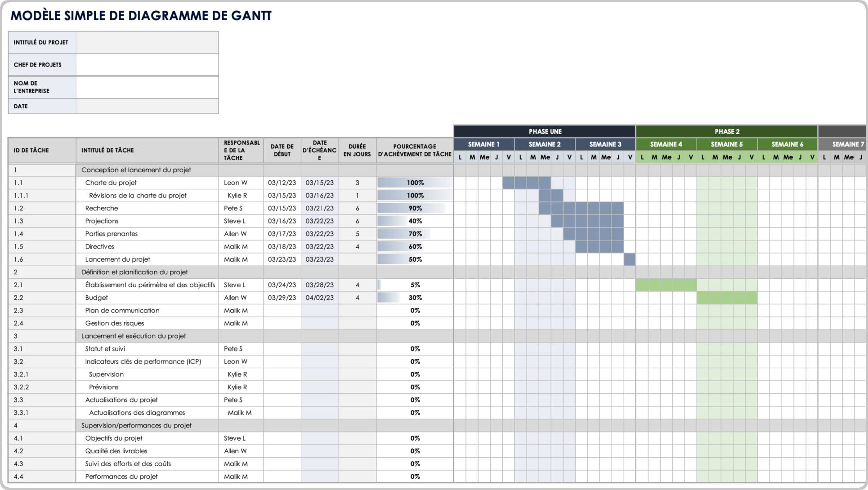Click the 40% progress bar for Projections
This screenshot has height=490, width=868.
coord(393,221)
